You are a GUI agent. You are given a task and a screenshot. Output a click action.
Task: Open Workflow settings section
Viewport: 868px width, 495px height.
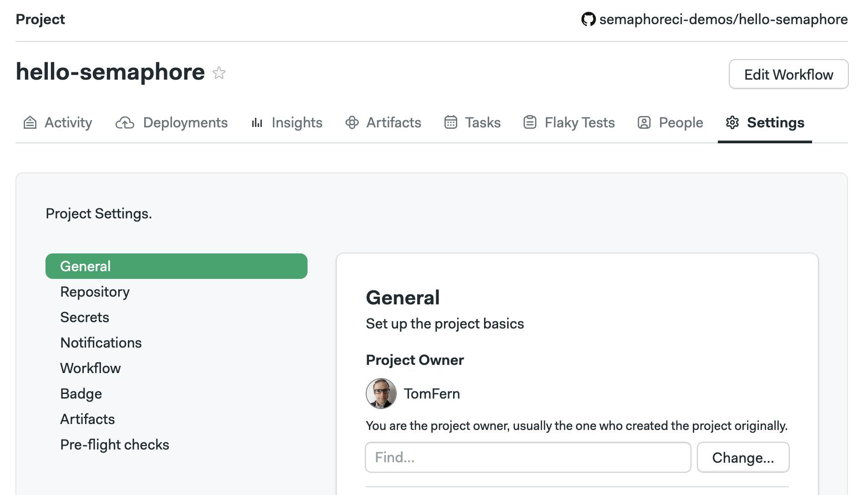pyautogui.click(x=91, y=368)
